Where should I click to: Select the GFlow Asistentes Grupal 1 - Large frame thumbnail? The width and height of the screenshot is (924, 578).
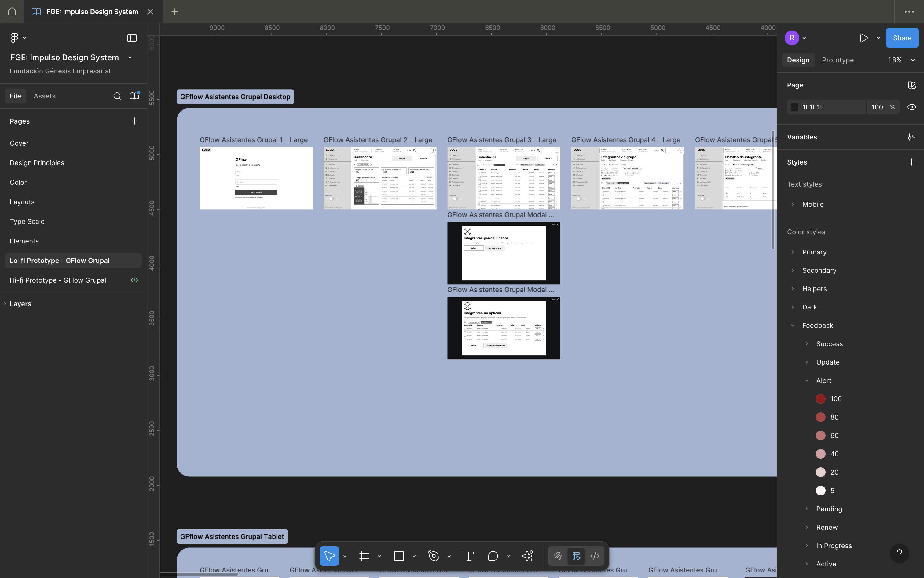coord(256,178)
